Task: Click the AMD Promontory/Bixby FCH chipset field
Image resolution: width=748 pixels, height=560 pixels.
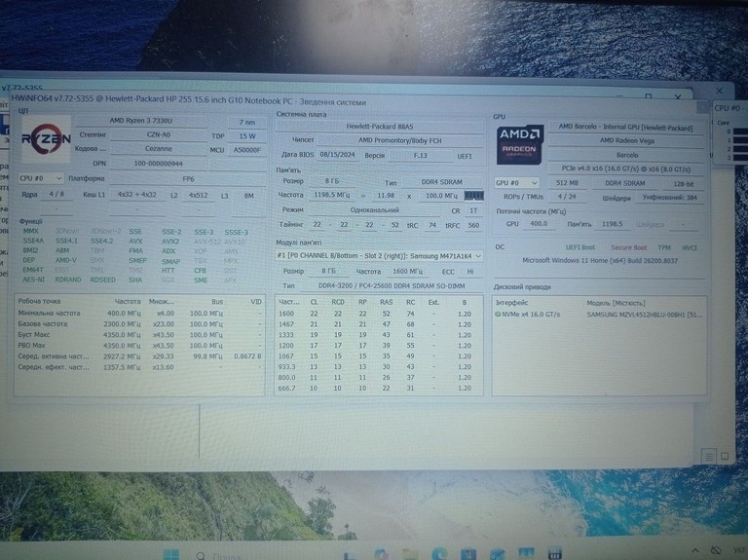Action: pyautogui.click(x=399, y=140)
